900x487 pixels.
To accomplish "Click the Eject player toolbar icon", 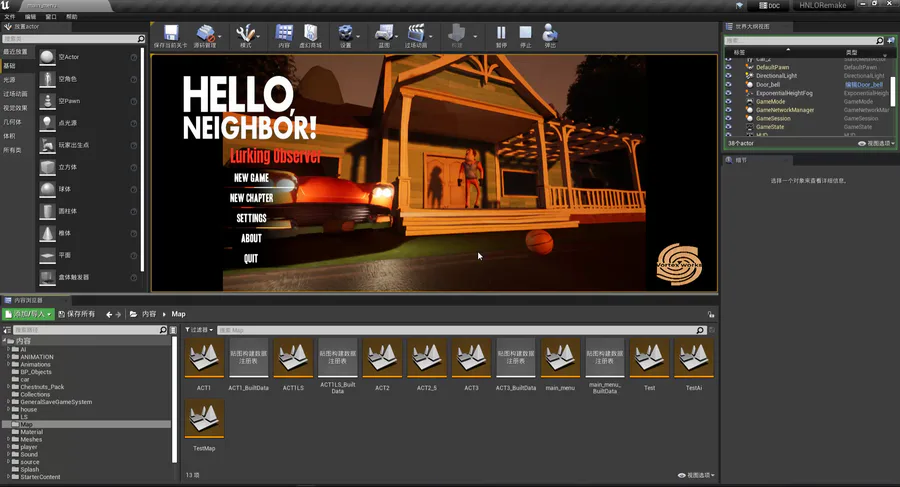I will coord(550,33).
